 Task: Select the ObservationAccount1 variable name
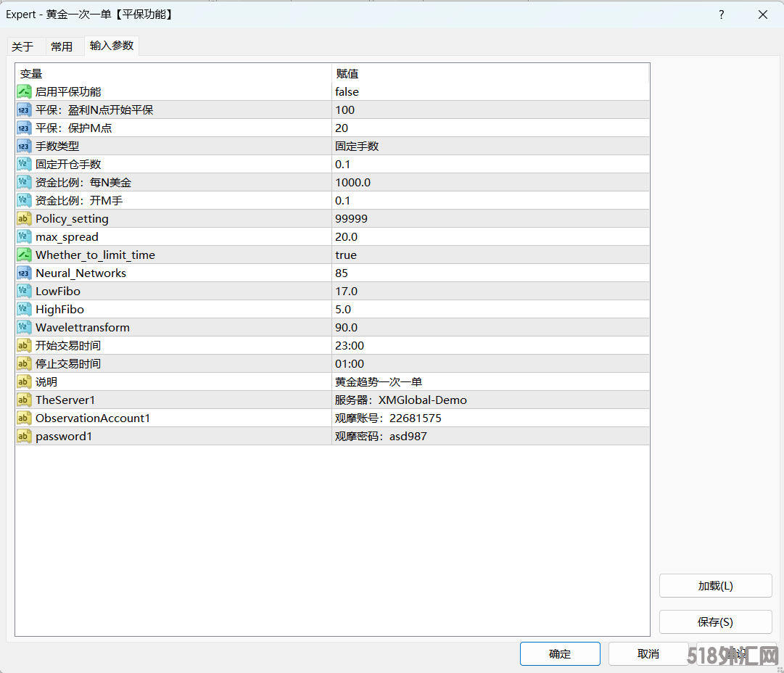[93, 418]
